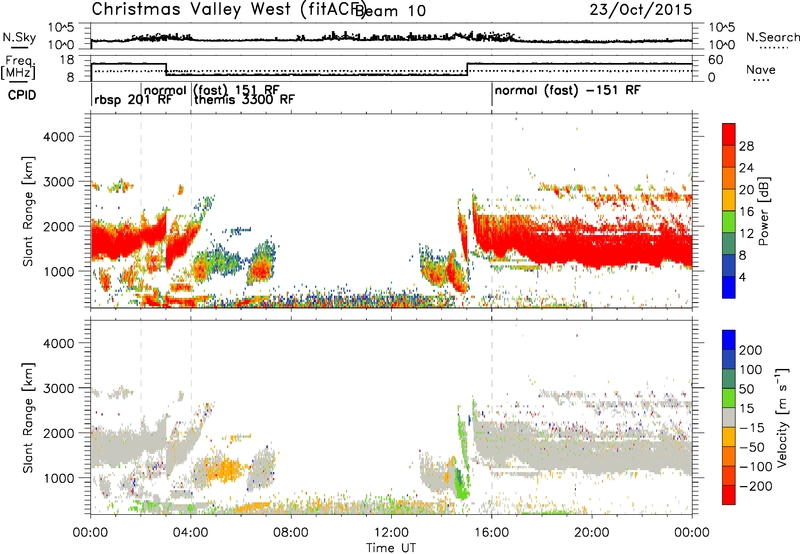
Task: Click the gray swatch of velocity colorbar
Action: 729,418
